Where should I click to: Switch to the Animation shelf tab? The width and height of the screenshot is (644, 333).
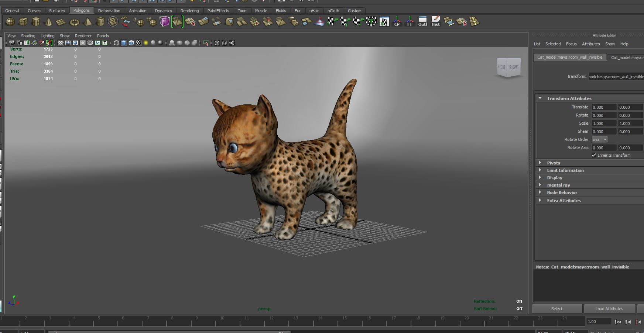pos(138,11)
